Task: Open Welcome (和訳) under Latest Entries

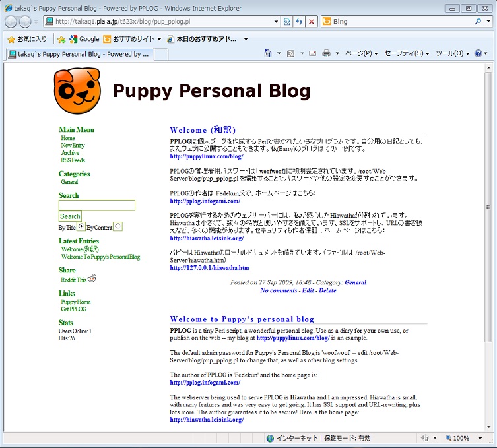Action: [x=80, y=249]
